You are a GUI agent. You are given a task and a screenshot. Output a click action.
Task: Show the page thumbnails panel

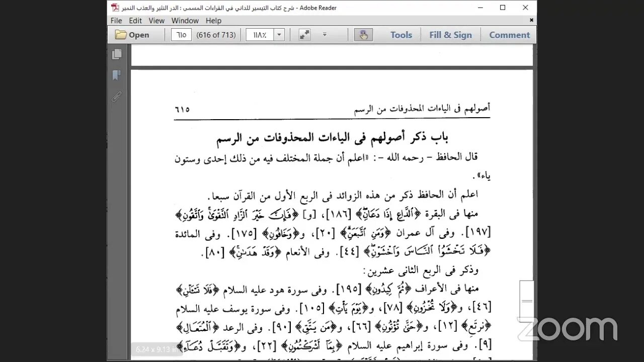[x=117, y=54]
